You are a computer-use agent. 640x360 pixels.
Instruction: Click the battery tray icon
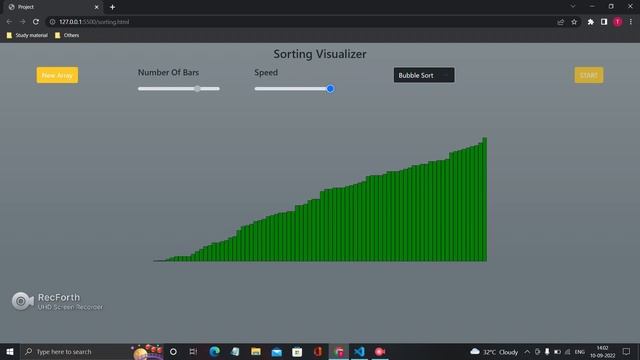[x=557, y=351]
